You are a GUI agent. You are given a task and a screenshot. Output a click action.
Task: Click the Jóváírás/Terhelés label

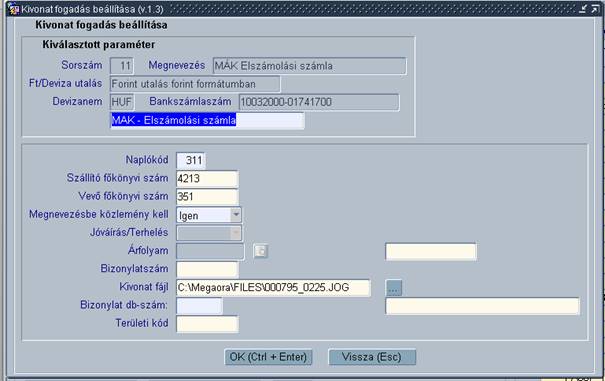[129, 232]
